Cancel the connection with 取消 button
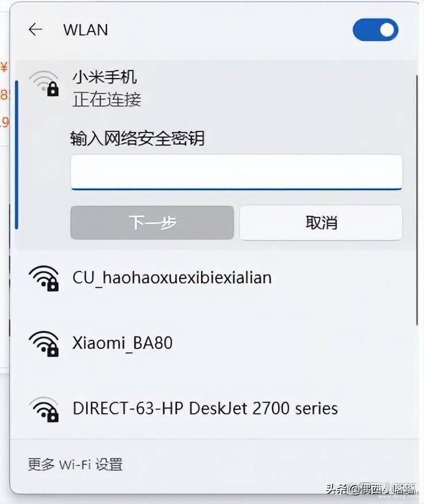Image resolution: width=424 pixels, height=504 pixels. pos(321,223)
